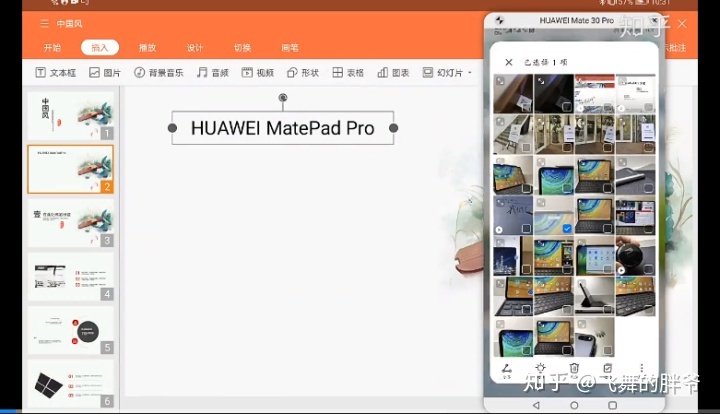This screenshot has height=414, width=720.
Task: Check the dark second photo's checkbox in the top row
Action: [567, 107]
